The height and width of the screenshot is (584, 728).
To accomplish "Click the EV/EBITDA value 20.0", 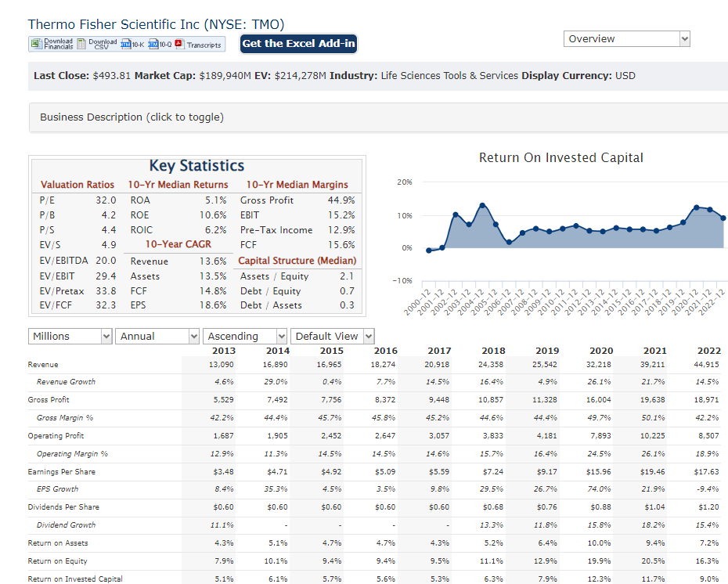I will click(106, 261).
